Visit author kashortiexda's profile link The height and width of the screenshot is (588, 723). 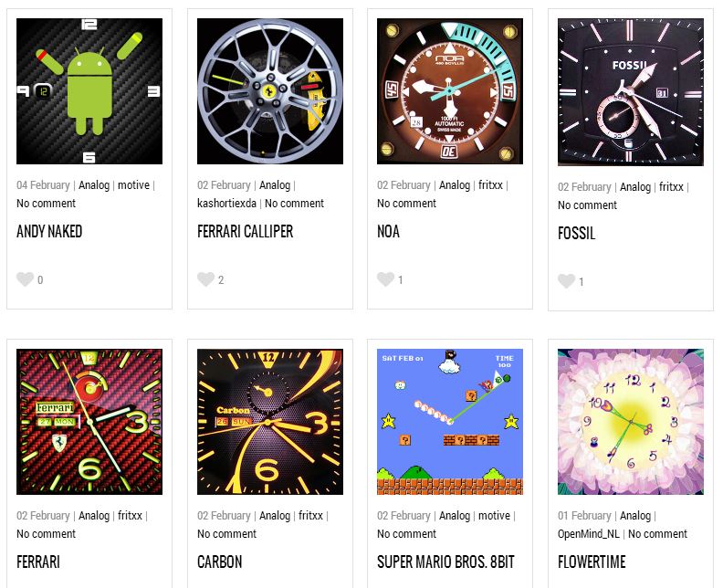pos(226,204)
